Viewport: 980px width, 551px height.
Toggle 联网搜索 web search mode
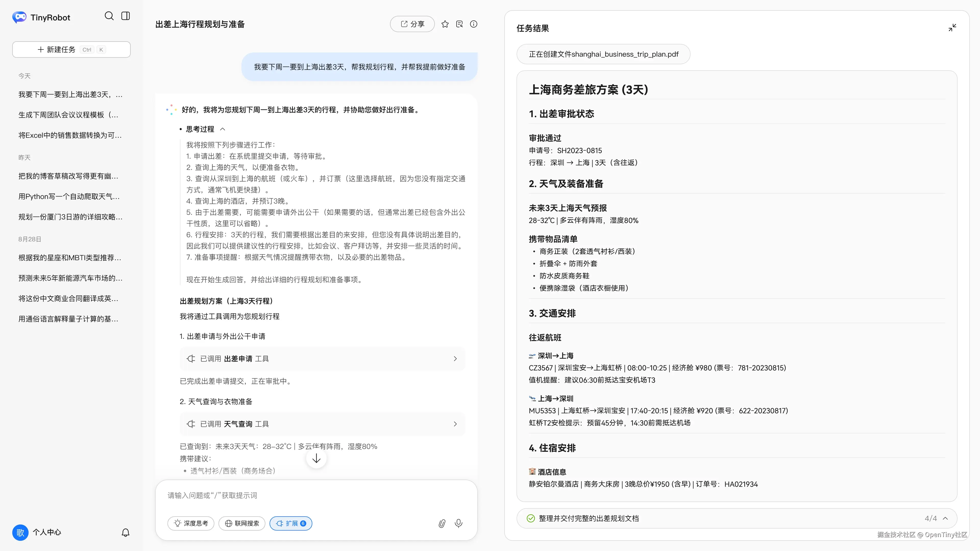(x=242, y=524)
